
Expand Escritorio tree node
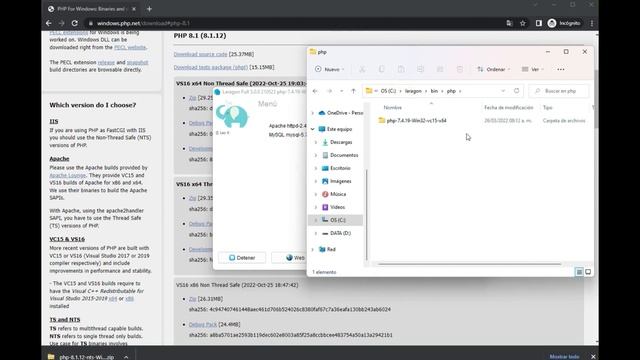click(x=316, y=169)
